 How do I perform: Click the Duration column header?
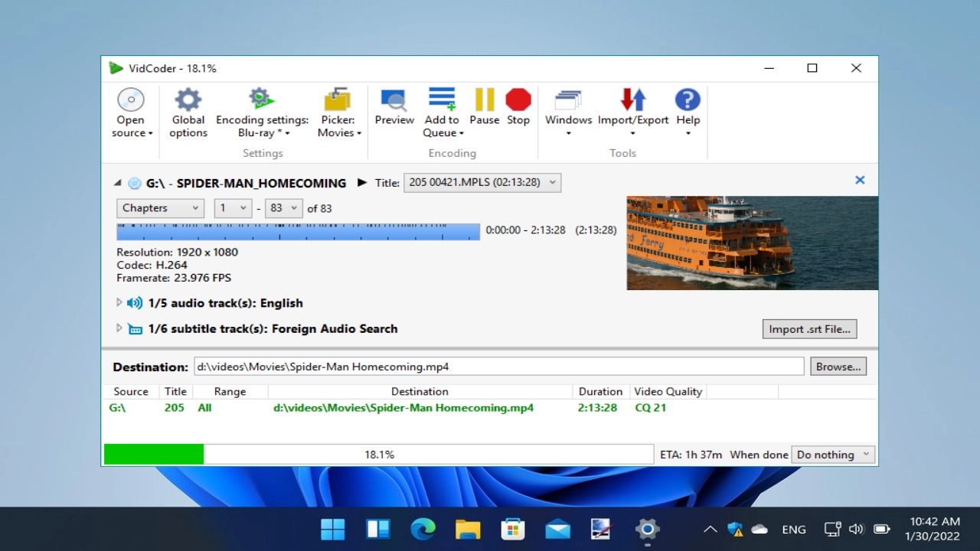(600, 392)
